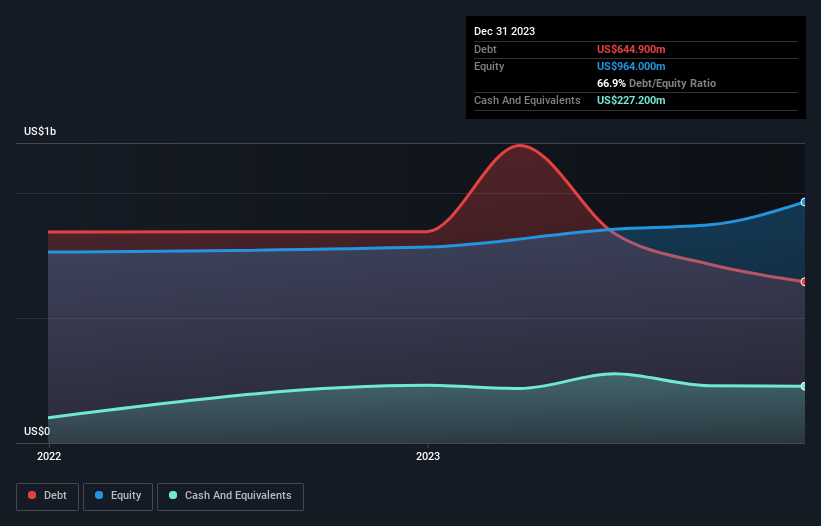Click the Dec 31 2023 tooltip date
Screen dimensions: 821x526
[x=504, y=31]
